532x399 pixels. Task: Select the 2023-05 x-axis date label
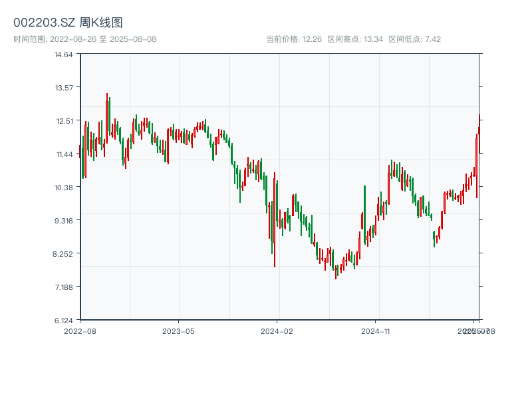179,331
